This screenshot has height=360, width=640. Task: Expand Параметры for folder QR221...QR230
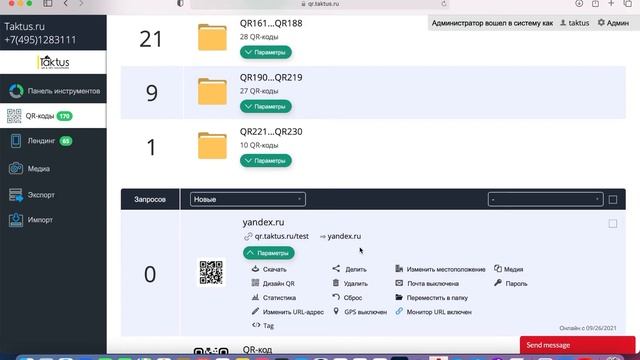(266, 161)
